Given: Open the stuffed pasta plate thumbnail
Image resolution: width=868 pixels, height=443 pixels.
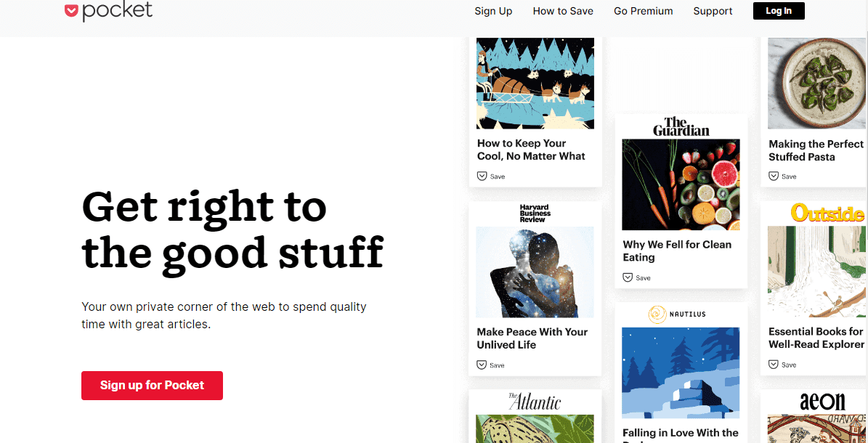Looking at the screenshot, I should (x=818, y=83).
